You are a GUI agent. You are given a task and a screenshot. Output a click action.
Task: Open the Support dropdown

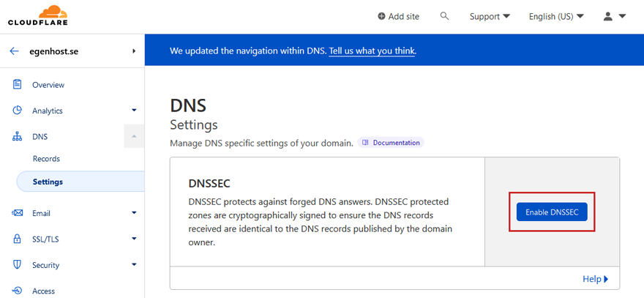tap(490, 16)
